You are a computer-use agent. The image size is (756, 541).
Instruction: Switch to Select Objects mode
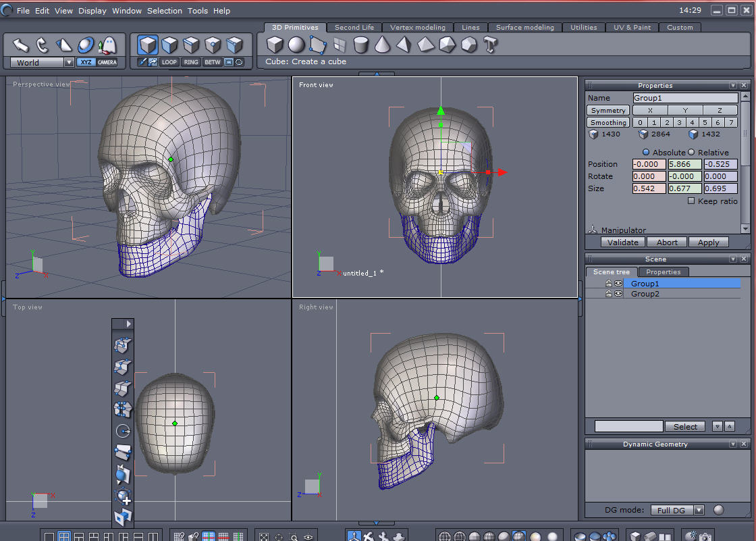148,45
